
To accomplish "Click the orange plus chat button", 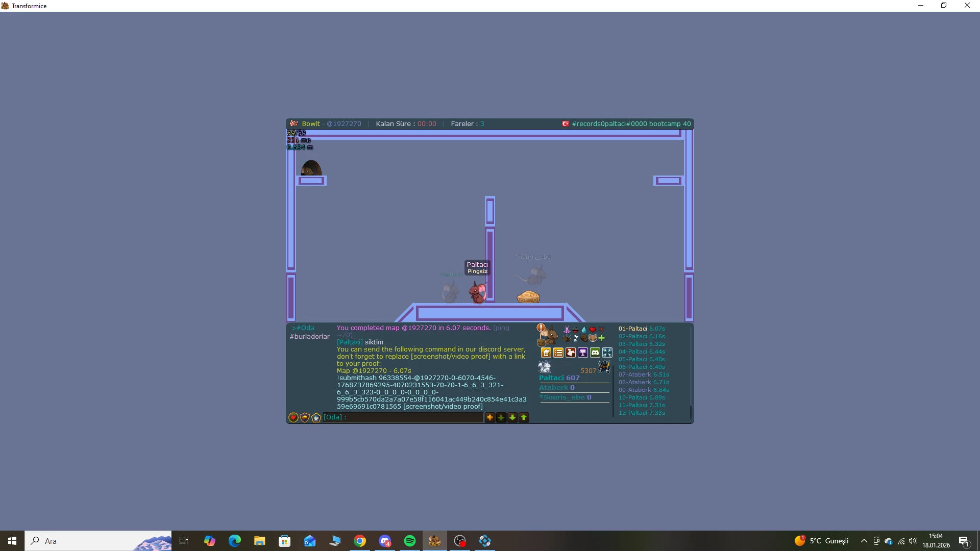I will 490,417.
